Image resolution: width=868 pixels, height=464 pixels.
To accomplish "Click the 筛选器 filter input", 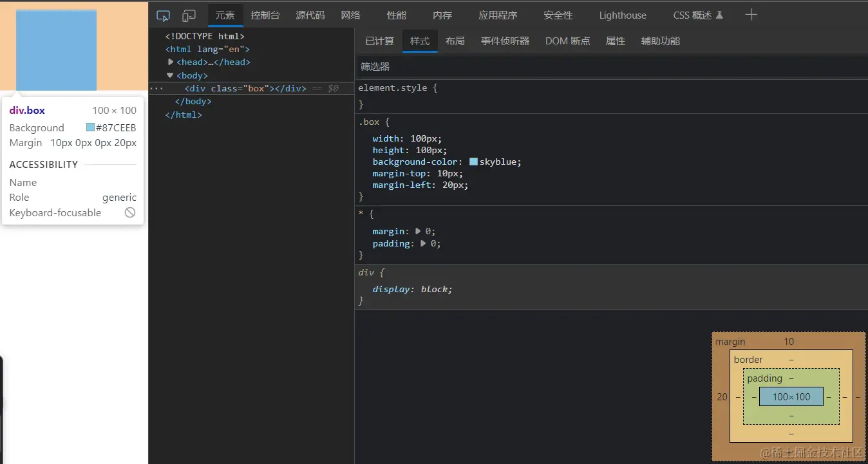I will [612, 66].
